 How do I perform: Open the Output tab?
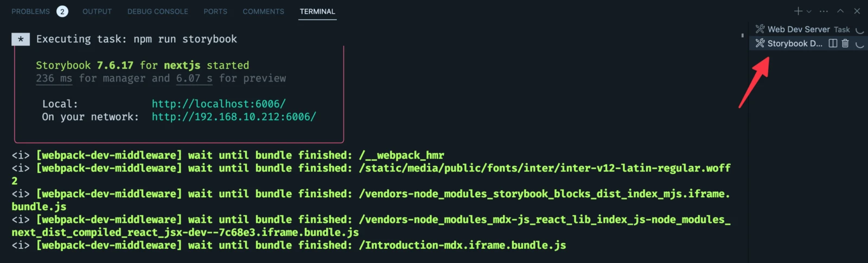[x=97, y=11]
